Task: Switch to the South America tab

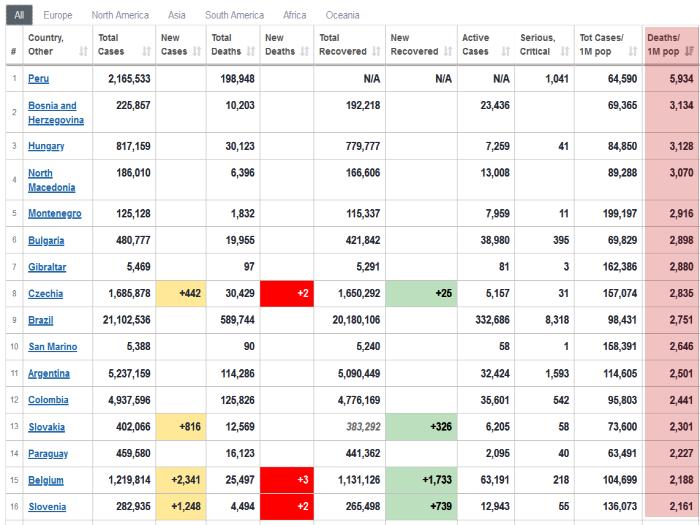Action: [234, 15]
